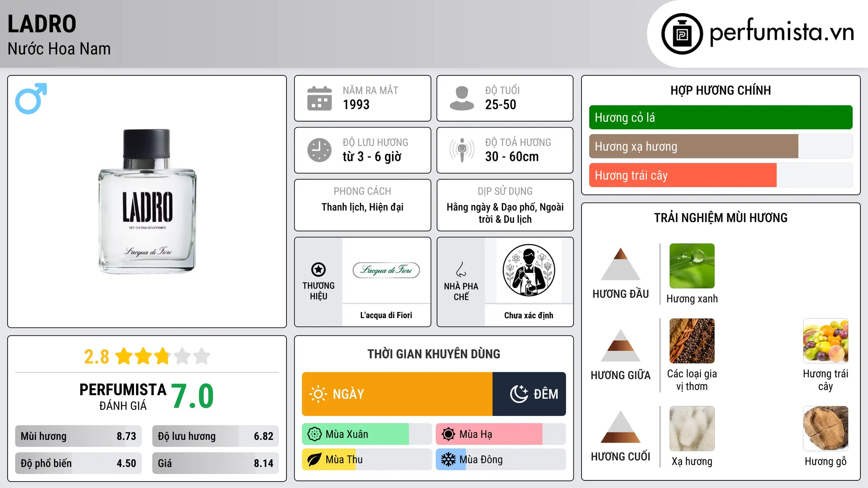The image size is (868, 488).
Task: Click the perfumista.vn site name
Action: coord(782,32)
